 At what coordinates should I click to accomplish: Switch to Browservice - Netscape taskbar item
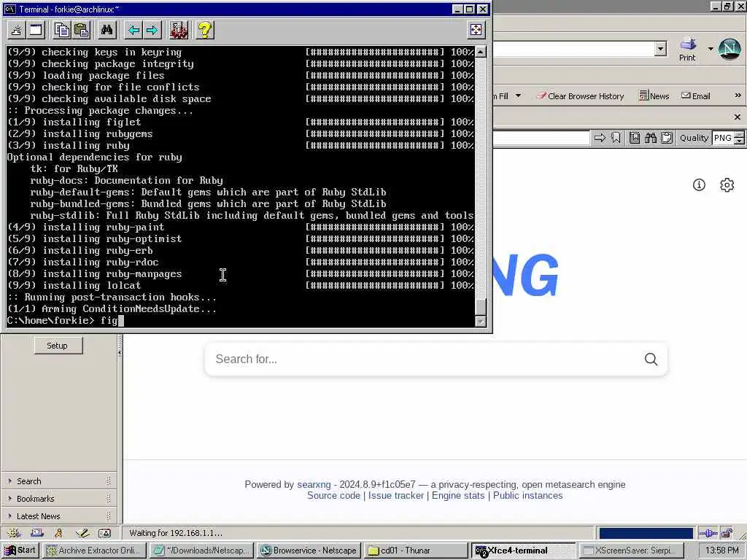(x=309, y=551)
